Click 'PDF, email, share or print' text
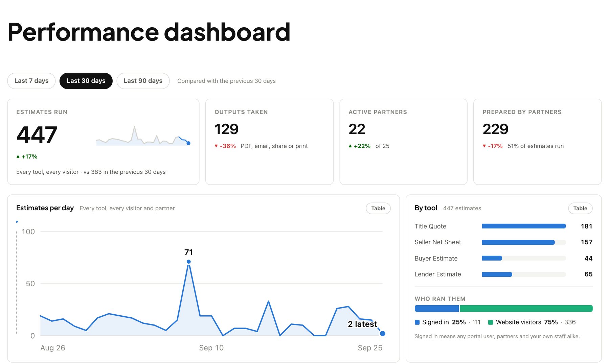The height and width of the screenshot is (364, 609). (x=274, y=146)
